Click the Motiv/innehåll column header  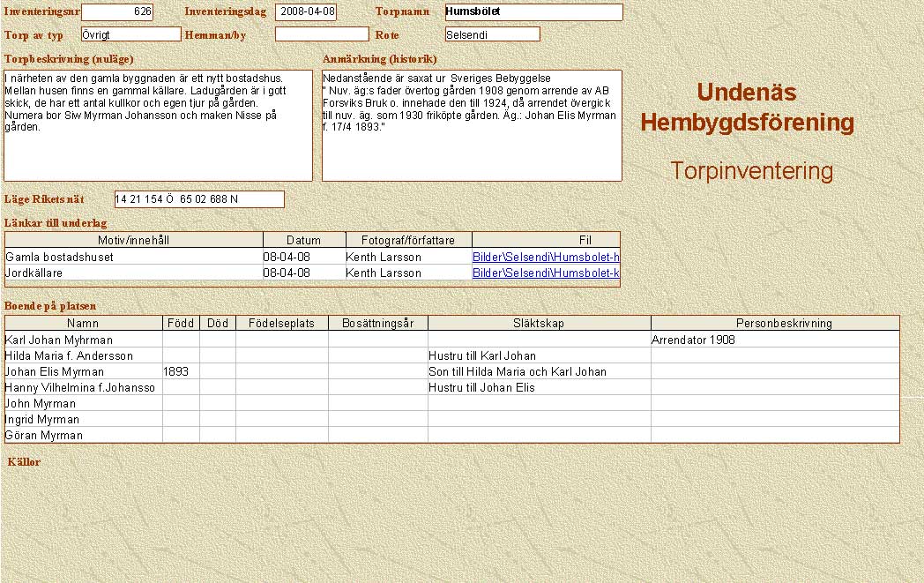(134, 240)
